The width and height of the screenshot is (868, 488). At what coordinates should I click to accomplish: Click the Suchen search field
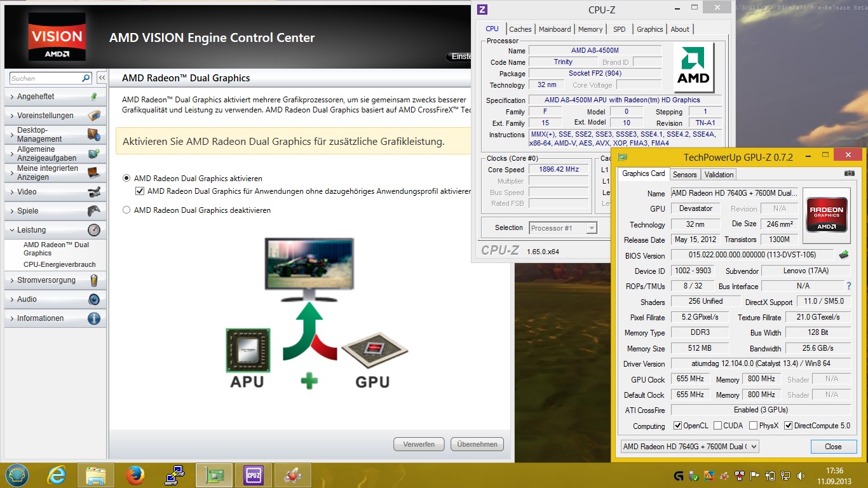click(46, 78)
